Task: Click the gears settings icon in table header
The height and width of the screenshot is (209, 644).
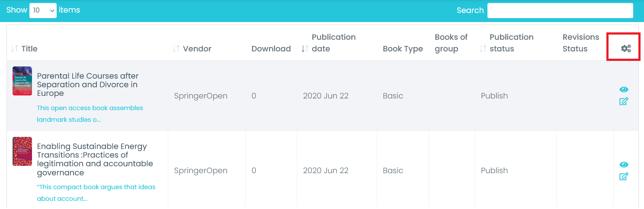Action: point(625,48)
